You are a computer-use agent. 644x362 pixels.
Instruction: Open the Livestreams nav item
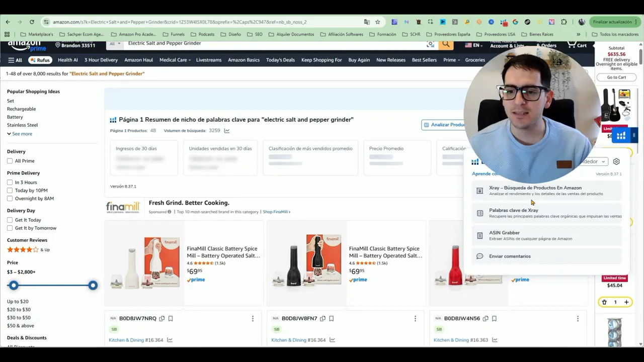[209, 60]
